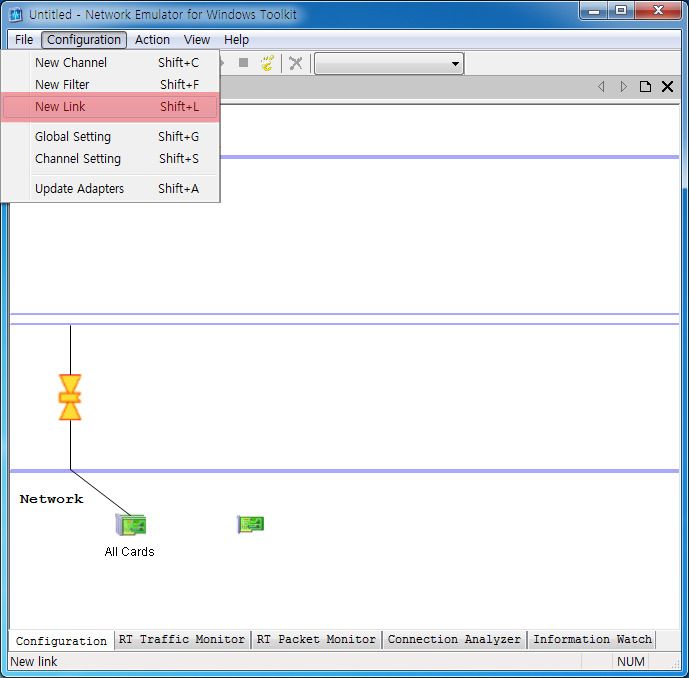Open Channel Setting from the menu
This screenshot has height=678, width=689.
[110, 159]
